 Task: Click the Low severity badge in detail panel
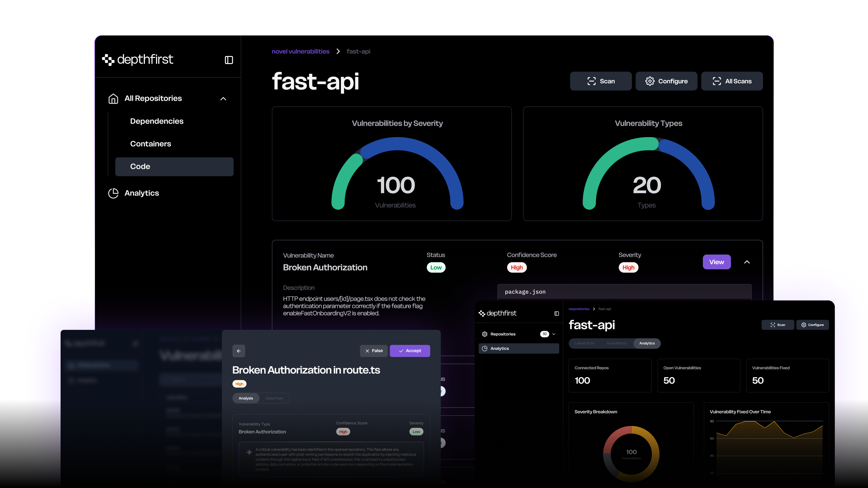coord(416,432)
